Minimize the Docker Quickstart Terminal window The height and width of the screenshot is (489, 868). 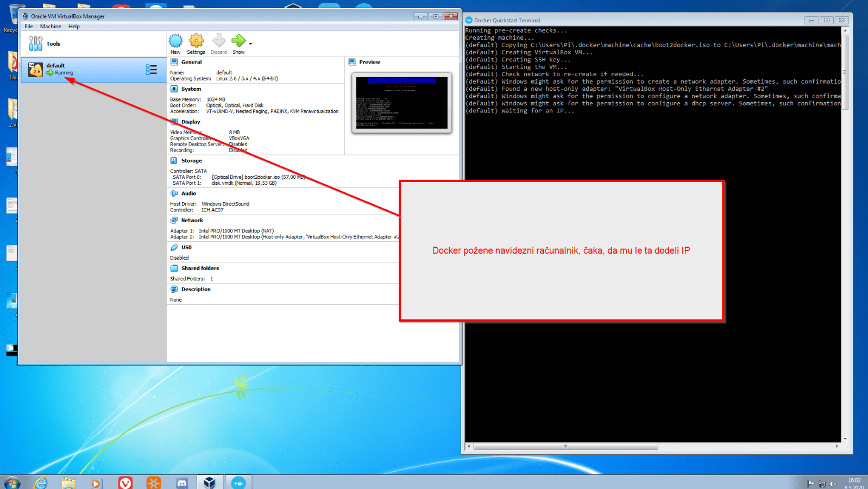[x=812, y=20]
